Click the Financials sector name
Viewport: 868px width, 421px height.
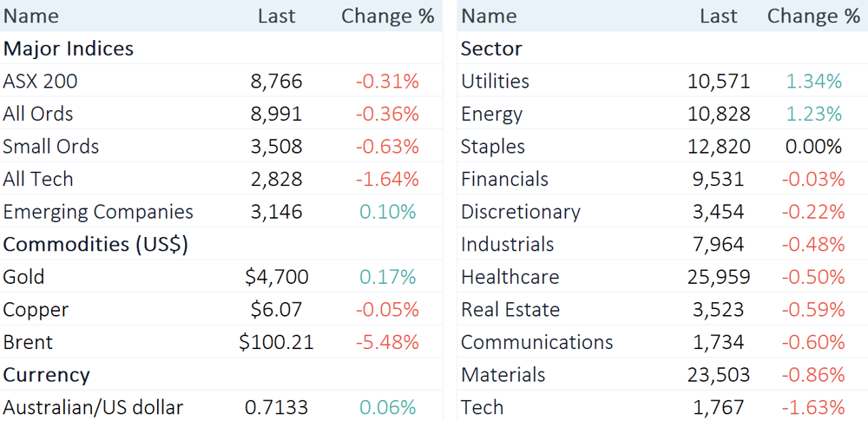[504, 180]
